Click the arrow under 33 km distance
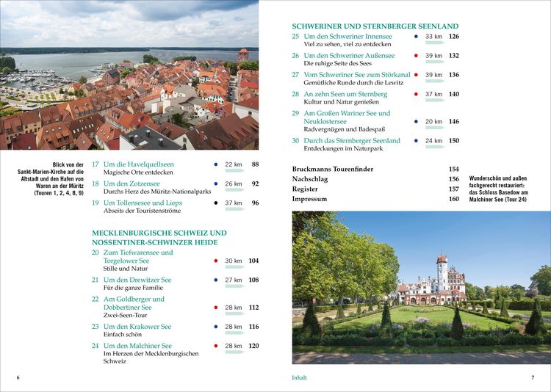The image size is (551, 392). [435, 43]
